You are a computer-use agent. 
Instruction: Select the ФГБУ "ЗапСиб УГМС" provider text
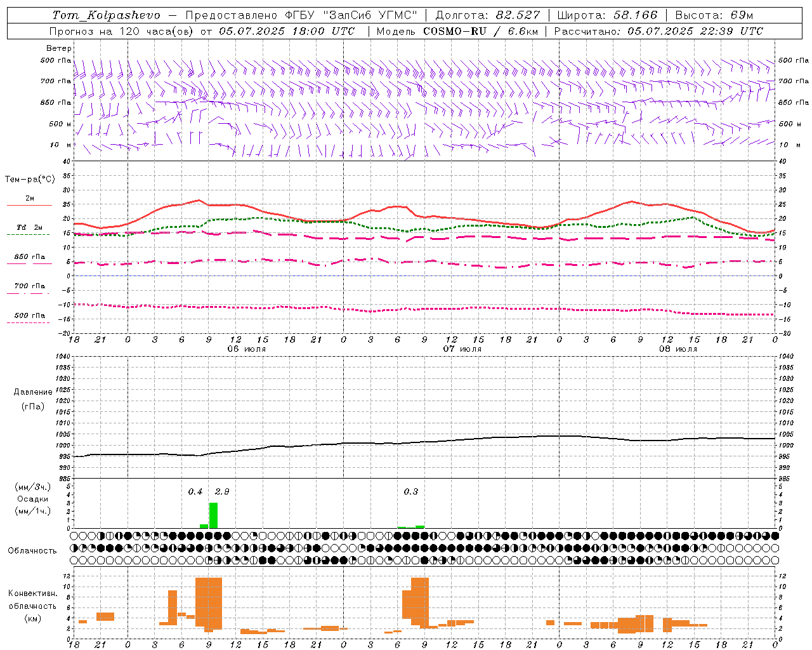point(350,15)
